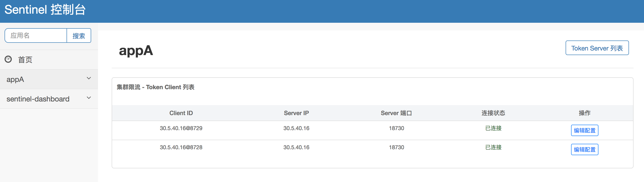Open the Token Server 列表 button

(597, 48)
